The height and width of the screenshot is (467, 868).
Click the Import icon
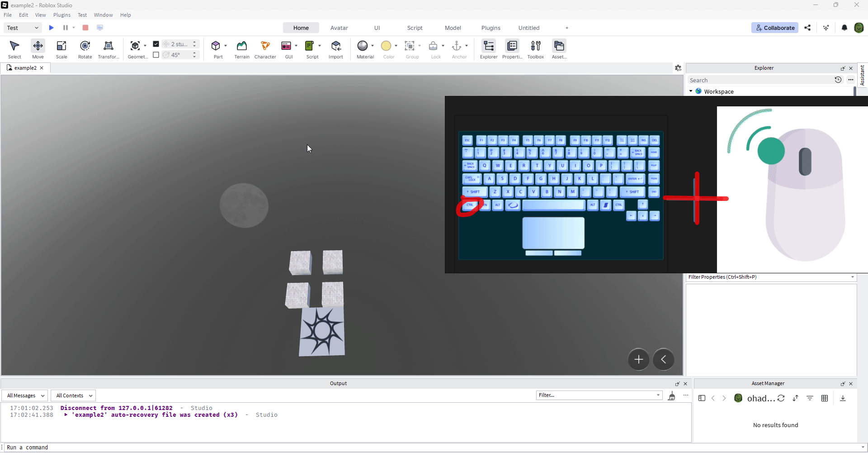335,49
